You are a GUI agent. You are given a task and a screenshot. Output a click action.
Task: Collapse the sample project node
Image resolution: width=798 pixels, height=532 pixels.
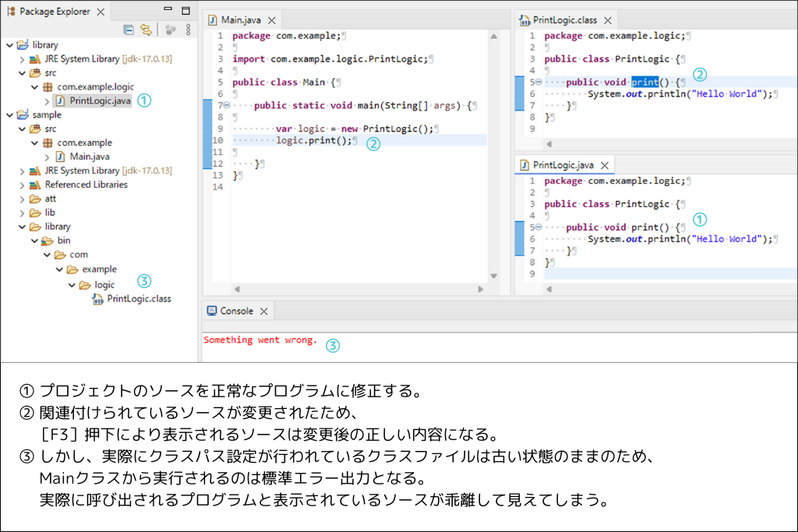click(9, 115)
